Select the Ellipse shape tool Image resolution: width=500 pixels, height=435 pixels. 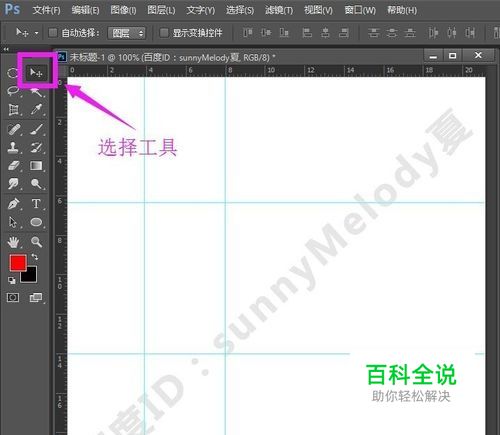[x=36, y=222]
